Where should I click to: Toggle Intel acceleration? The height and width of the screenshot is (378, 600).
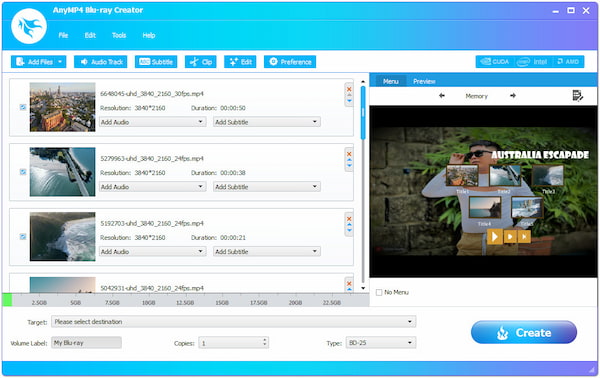point(532,62)
